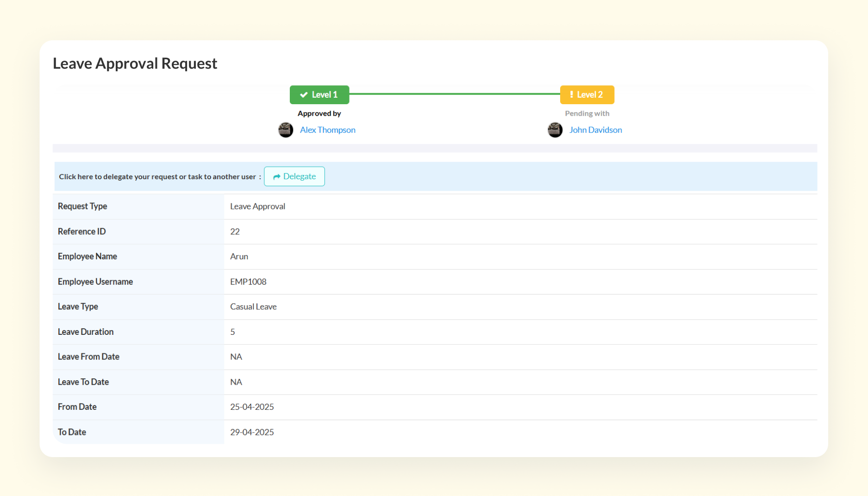Click the date '25-04-2025'
The width and height of the screenshot is (868, 496).
coord(252,407)
